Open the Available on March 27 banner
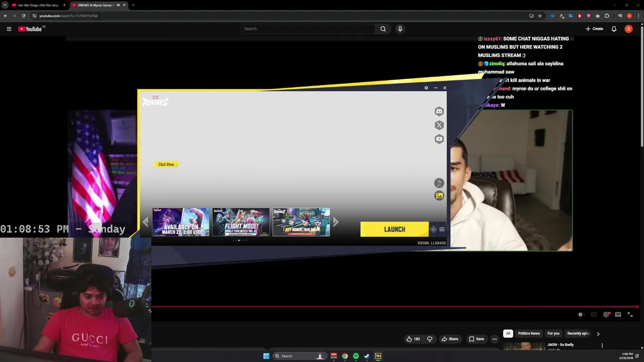 [x=181, y=222]
